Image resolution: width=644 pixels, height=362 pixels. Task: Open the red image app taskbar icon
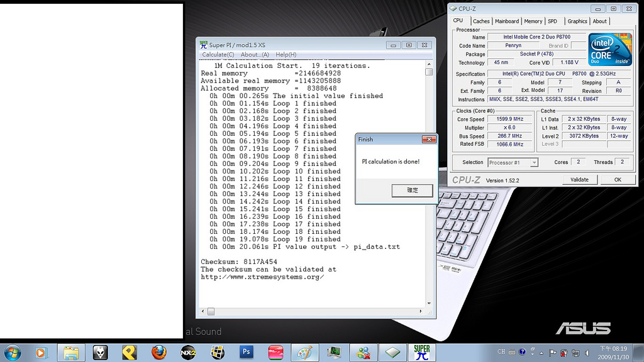(x=275, y=353)
